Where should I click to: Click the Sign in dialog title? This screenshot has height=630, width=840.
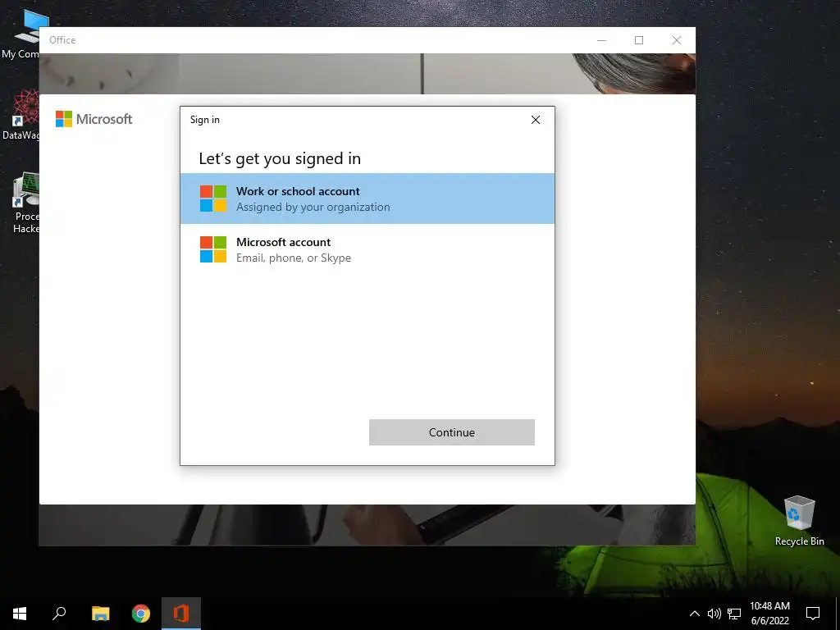204,120
